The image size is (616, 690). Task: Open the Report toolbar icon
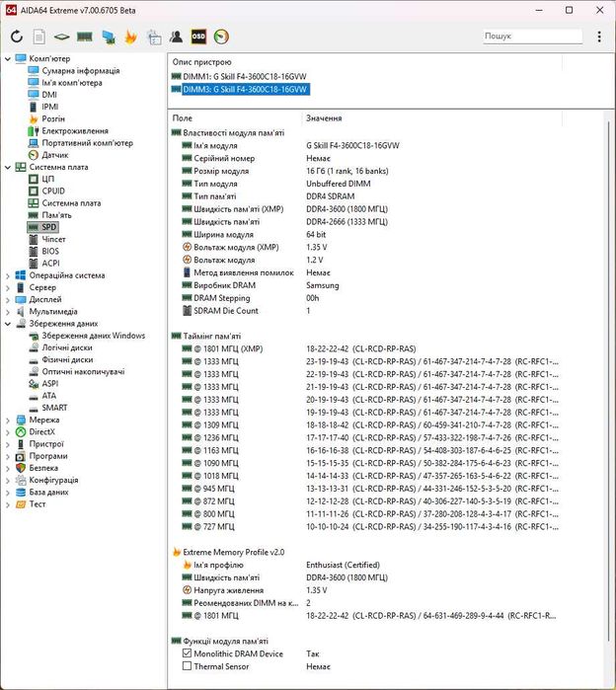click(x=39, y=37)
